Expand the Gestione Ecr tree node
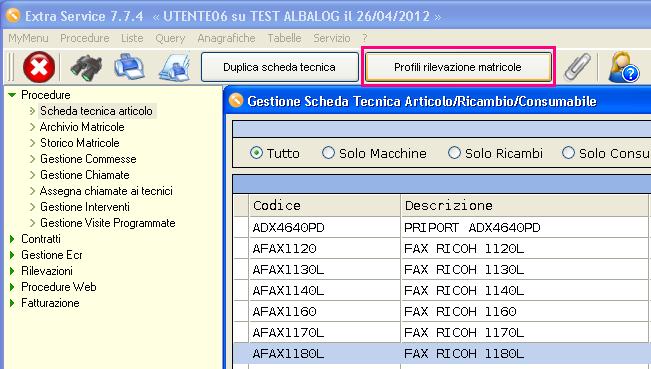The width and height of the screenshot is (651, 369). tap(12, 254)
